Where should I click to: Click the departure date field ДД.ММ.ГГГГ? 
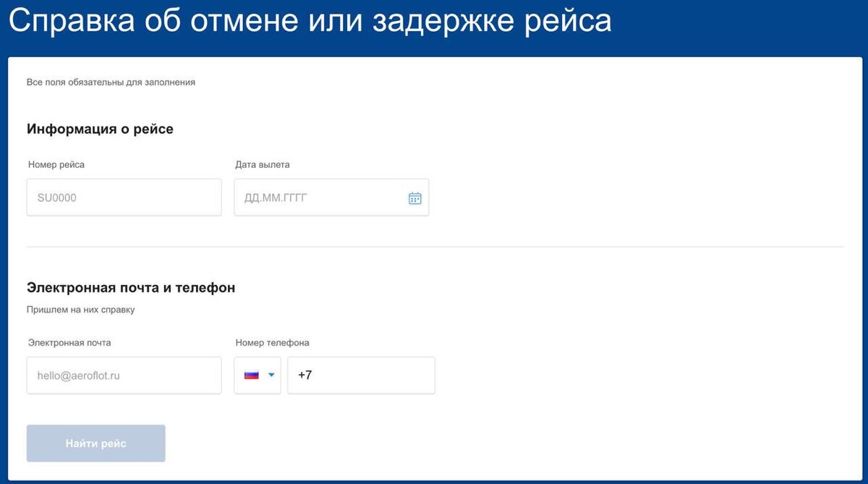(331, 198)
